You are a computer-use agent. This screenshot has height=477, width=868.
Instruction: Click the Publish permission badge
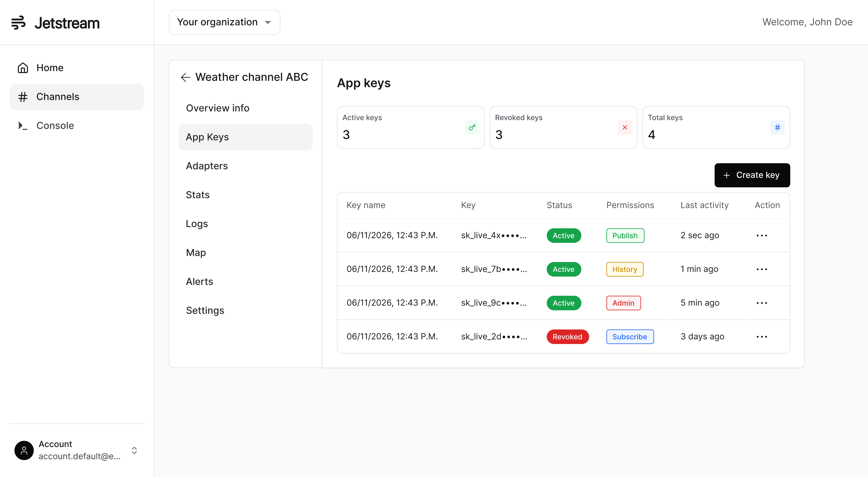click(625, 235)
